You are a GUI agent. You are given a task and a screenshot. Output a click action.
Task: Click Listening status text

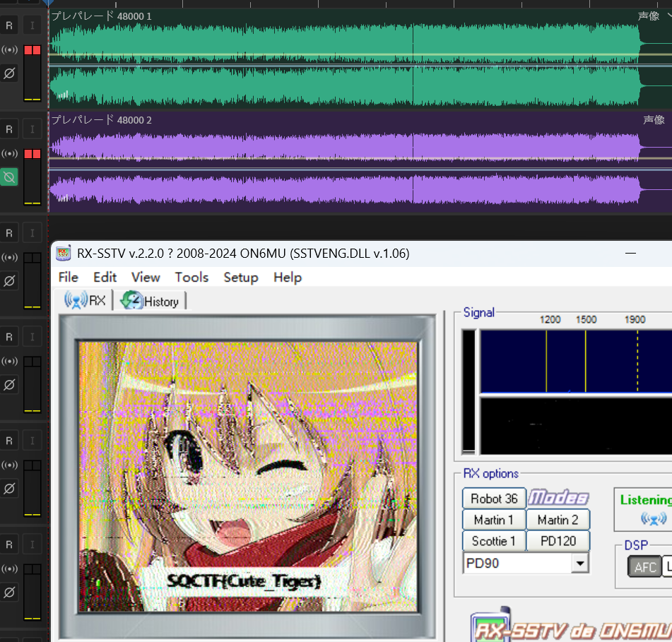646,500
